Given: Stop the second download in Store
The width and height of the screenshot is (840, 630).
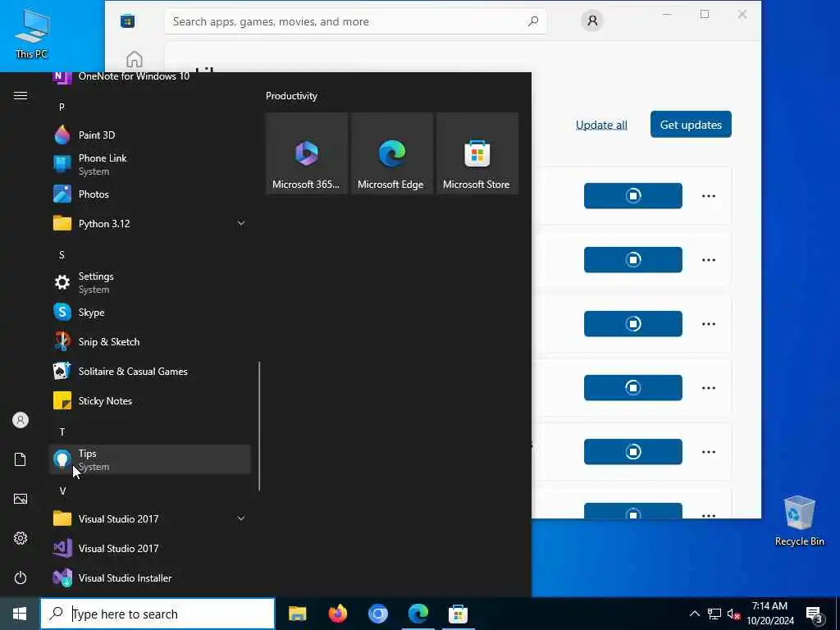Looking at the screenshot, I should point(632,260).
